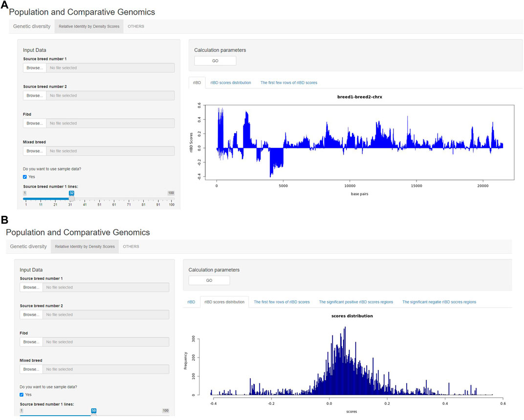The width and height of the screenshot is (524, 420).
Task: Click the Fibd file field in panel B
Action: click(106, 342)
